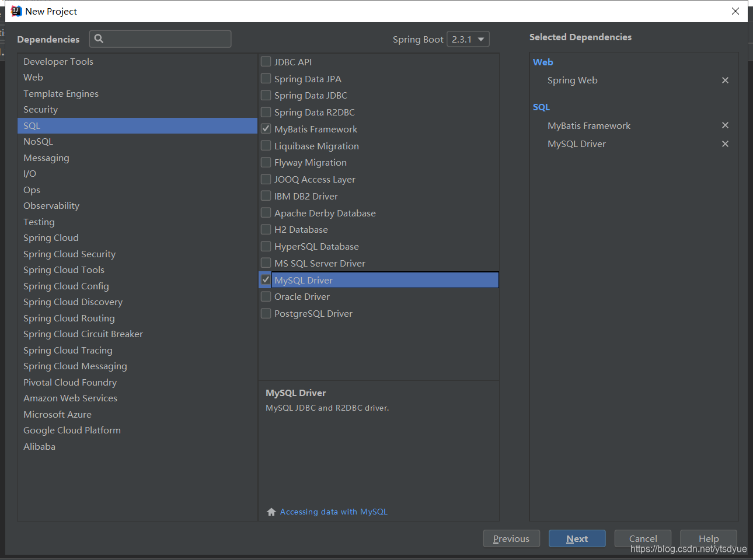Click the search magnifier icon
The image size is (753, 560).
99,38
